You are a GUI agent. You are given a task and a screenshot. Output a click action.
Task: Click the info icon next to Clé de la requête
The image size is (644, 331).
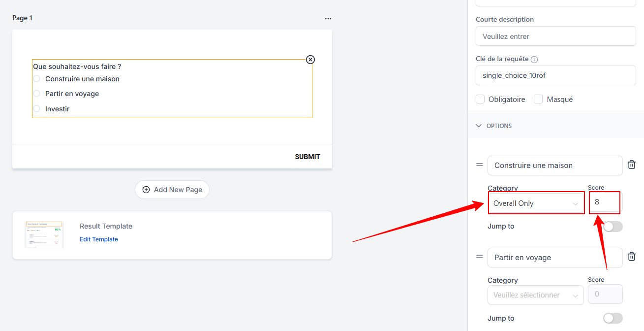tap(534, 60)
